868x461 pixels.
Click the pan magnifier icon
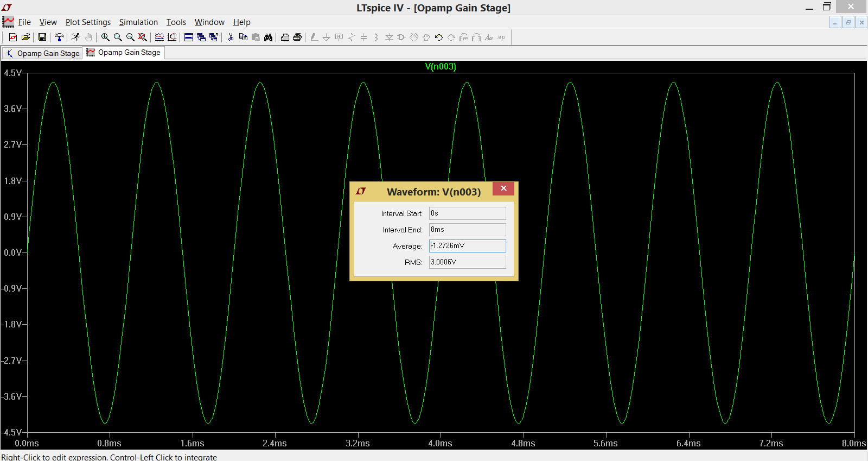click(x=118, y=37)
